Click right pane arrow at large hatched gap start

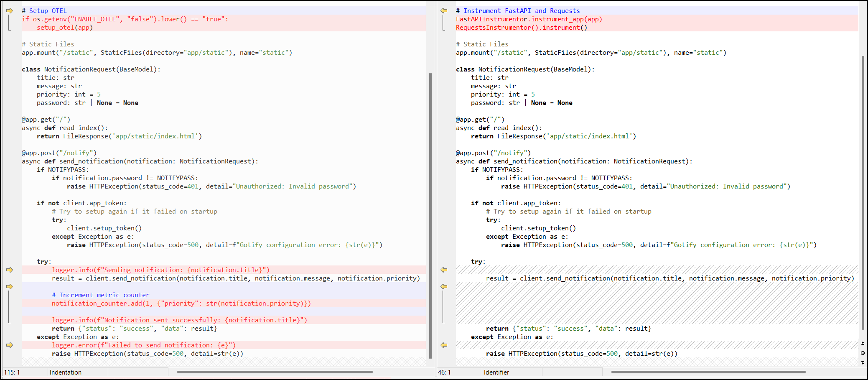[x=444, y=287]
